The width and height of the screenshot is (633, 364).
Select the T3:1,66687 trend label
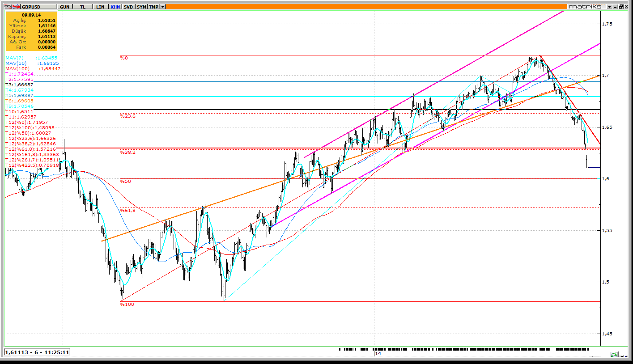point(19,85)
